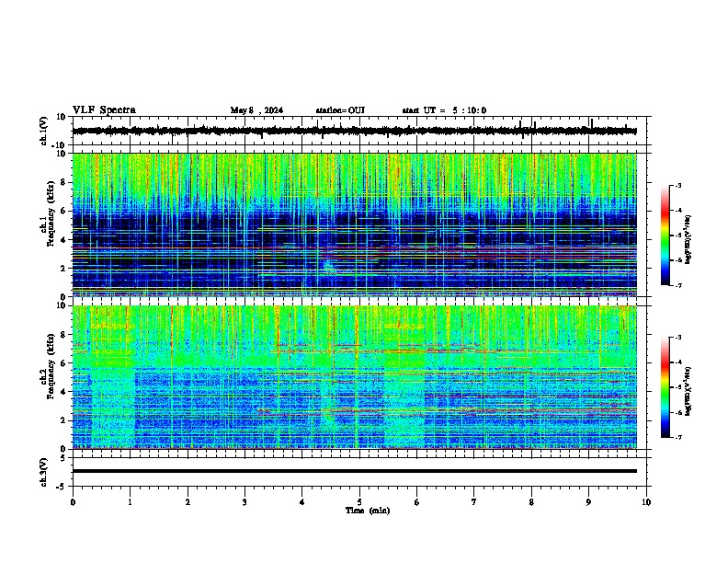The height and width of the screenshot is (563, 728).
Task: Click the ch.1 colorbar log(PSD) unit label
Action: tap(688, 239)
